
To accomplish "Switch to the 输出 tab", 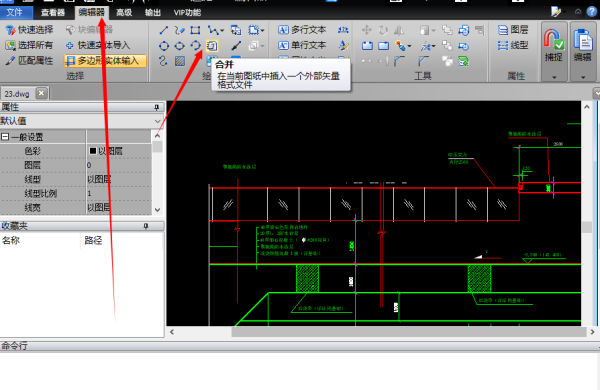I will pyautogui.click(x=153, y=13).
